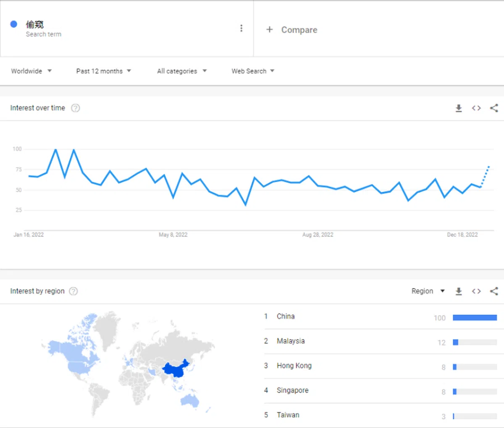
Task: Share the Interest by region panel
Action: 493,291
